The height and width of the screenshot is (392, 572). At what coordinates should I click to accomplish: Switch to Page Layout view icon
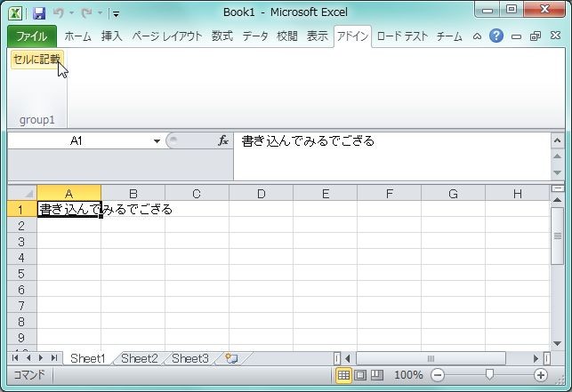[360, 375]
